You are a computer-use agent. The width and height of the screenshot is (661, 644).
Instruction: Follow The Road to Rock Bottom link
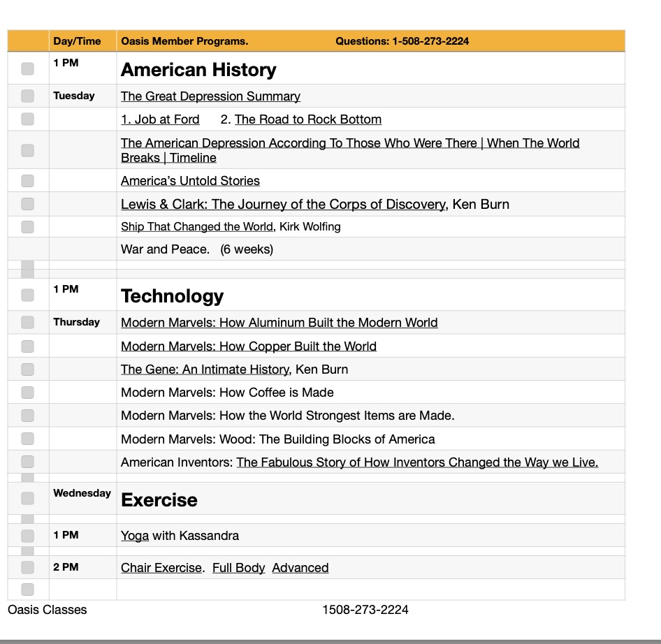[307, 119]
